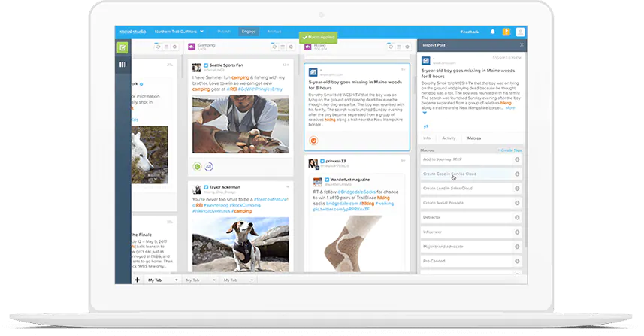Click info icon for Add to Journey: MVP
The width and height of the screenshot is (644, 336).
coord(517,159)
